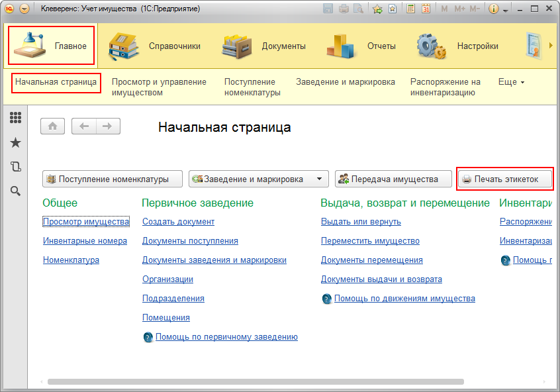
Task: Click help icon beside Помощь по движениям имущества
Action: click(x=326, y=299)
